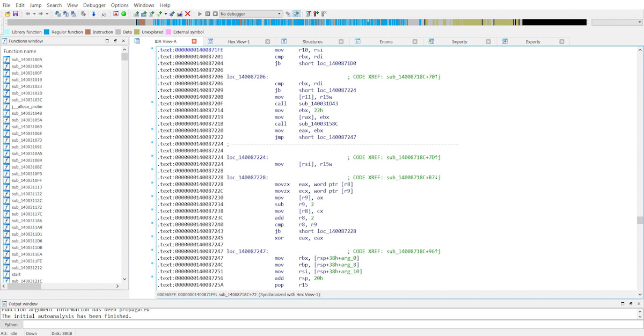Click the IDA View vertical scrollbar thumb
This screenshot has height=336, width=644.
640,220
